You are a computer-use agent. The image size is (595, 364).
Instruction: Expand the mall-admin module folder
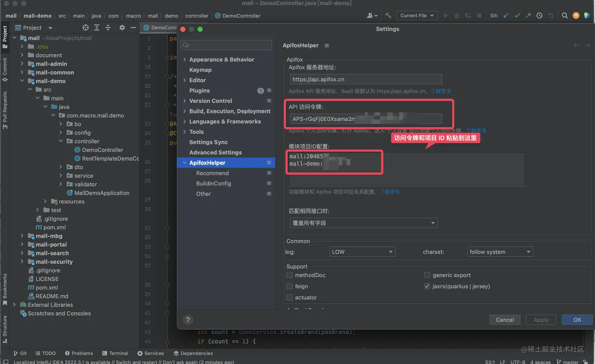[x=22, y=64]
